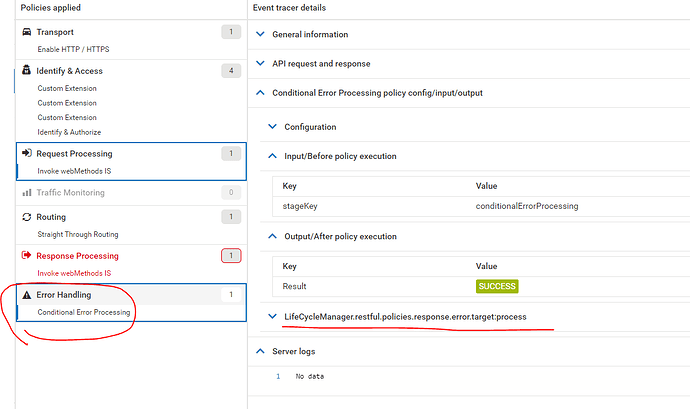Image resolution: width=690 pixels, height=409 pixels.
Task: Click the Response Processing count badge
Action: [x=231, y=256]
